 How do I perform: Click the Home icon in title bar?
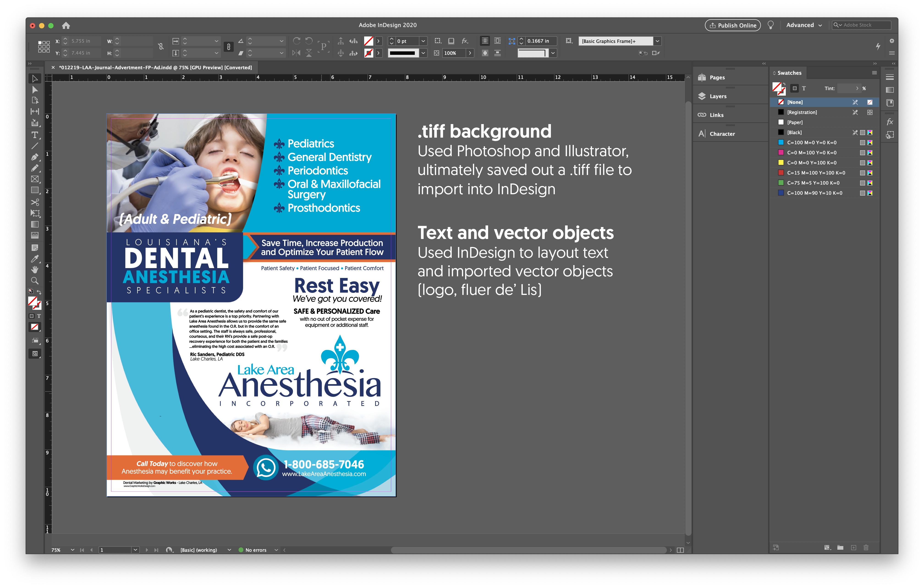66,25
